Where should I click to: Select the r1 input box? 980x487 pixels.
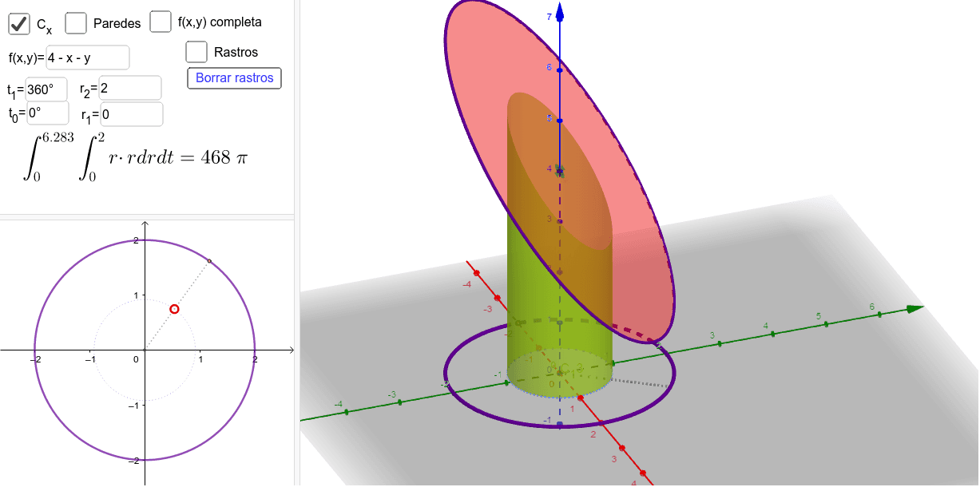pos(131,114)
